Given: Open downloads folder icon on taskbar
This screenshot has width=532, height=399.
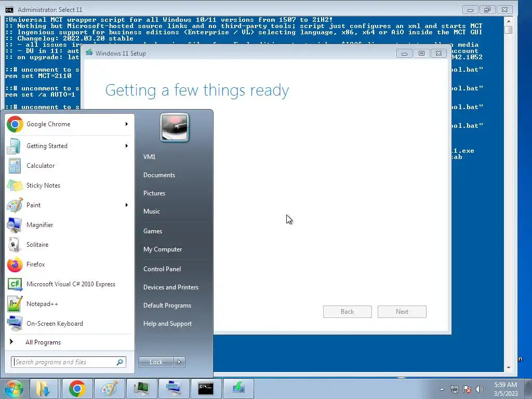Looking at the screenshot, I should [43, 389].
